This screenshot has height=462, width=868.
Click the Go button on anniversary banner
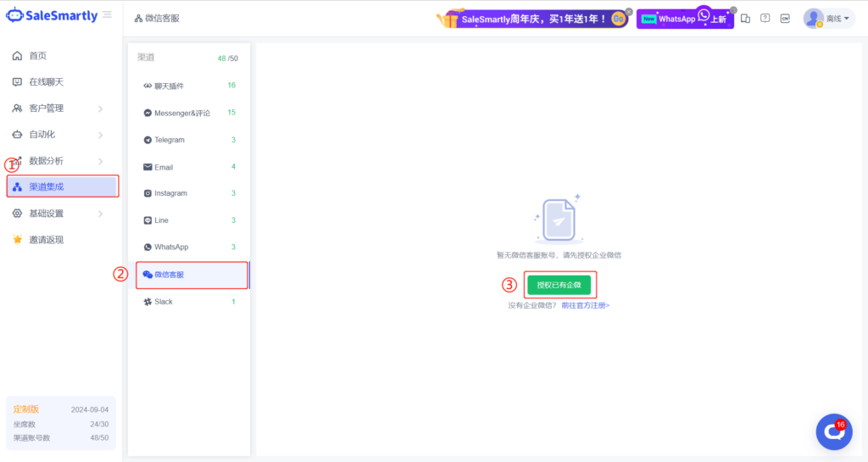coord(618,19)
